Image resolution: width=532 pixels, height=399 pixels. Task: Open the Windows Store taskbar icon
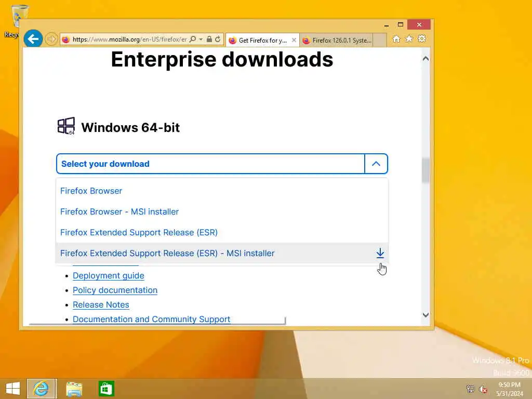pos(106,389)
